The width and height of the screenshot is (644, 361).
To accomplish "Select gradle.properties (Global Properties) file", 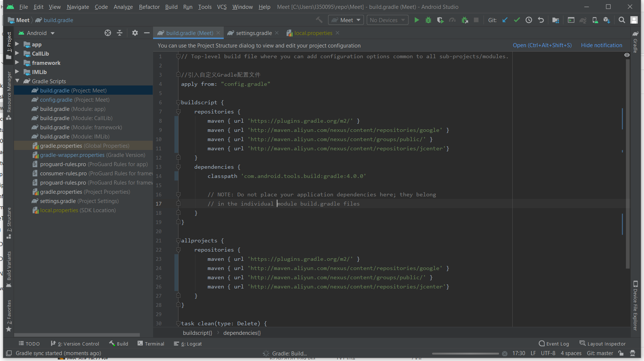I will [83, 146].
